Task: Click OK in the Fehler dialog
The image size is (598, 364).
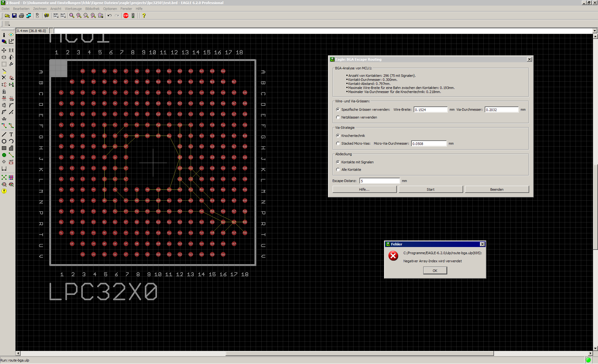Action: point(435,271)
